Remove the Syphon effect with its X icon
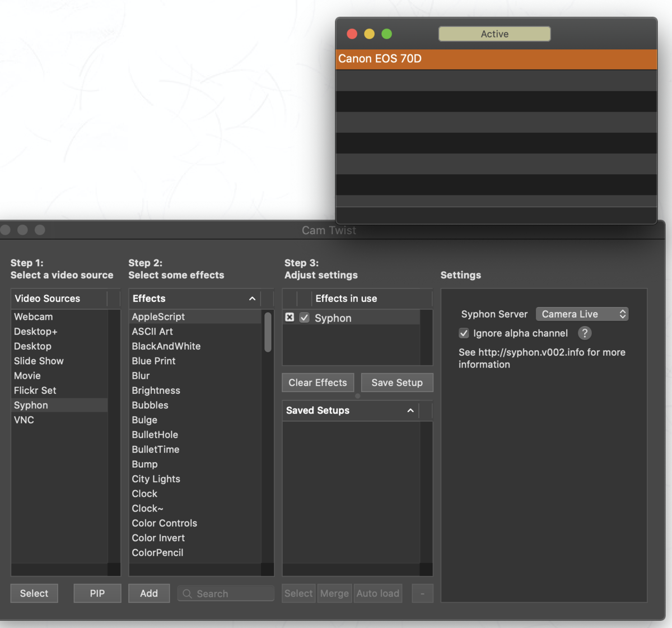 (x=290, y=317)
